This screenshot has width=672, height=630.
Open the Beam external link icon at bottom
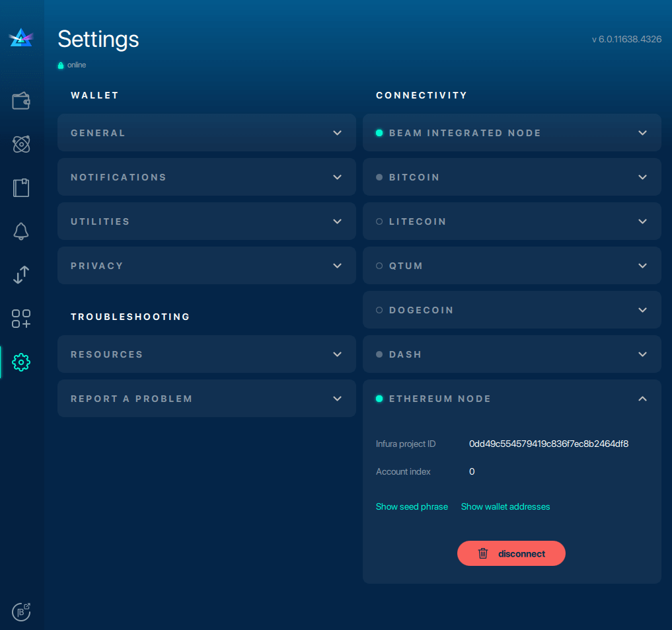pyautogui.click(x=21, y=611)
